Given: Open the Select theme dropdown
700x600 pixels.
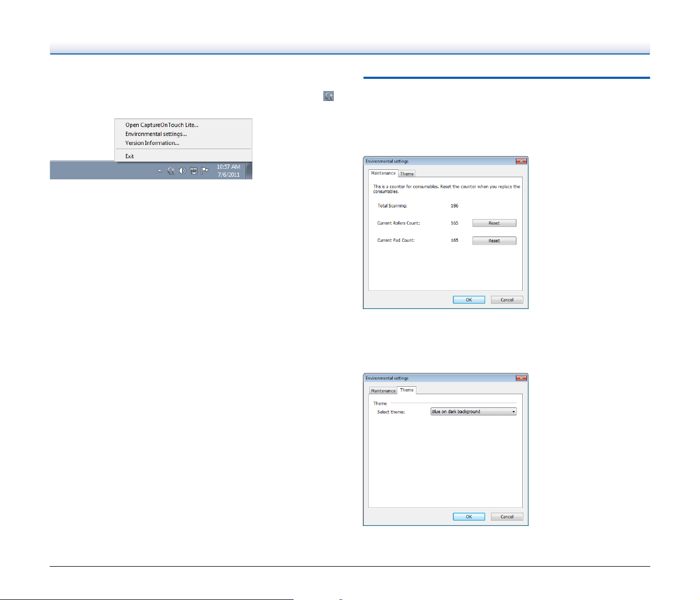Looking at the screenshot, I should (474, 412).
